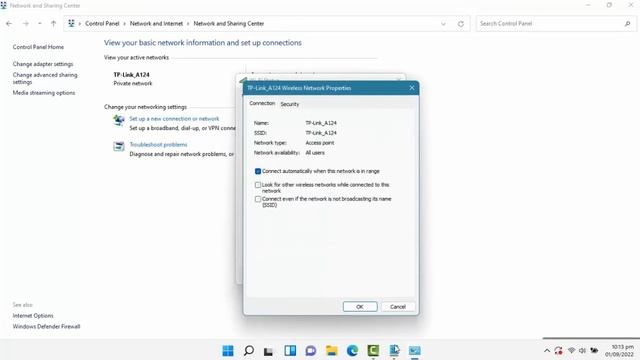
Task: Open Task View on the taskbar
Action: click(x=268, y=351)
